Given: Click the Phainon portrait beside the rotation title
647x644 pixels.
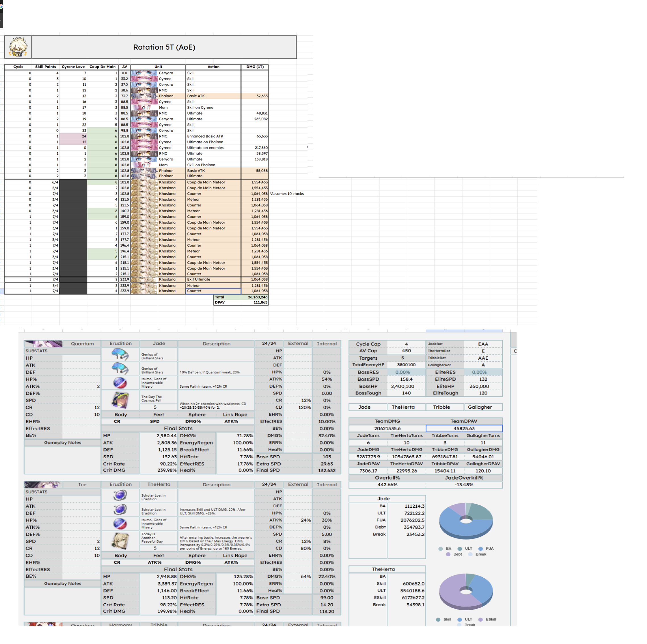Looking at the screenshot, I should [18, 47].
